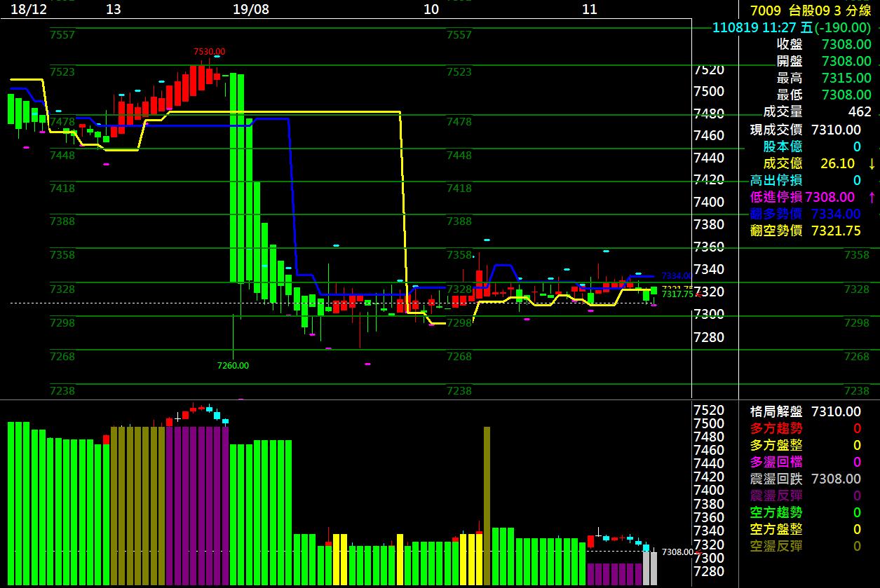Select the 高出停損 label
The image size is (880, 588).
click(x=776, y=180)
